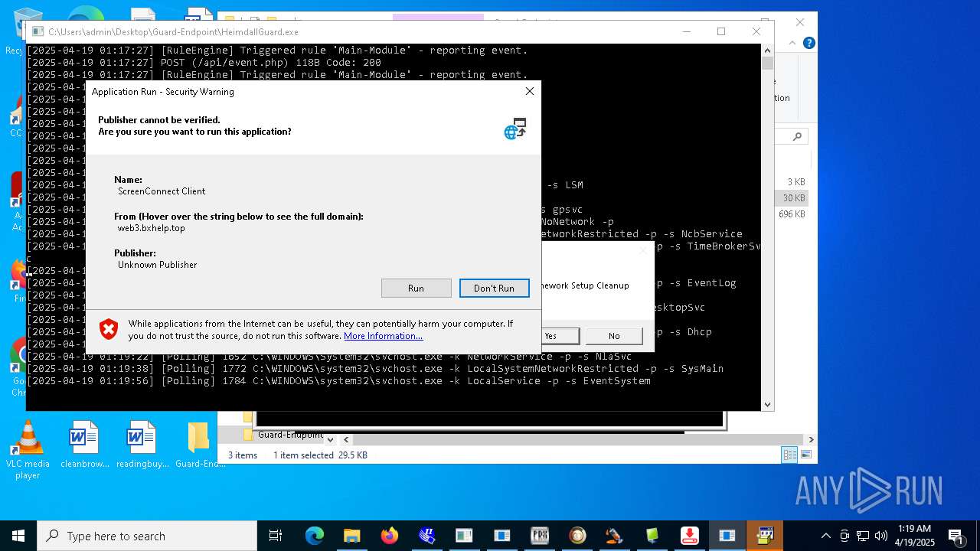Switch Explorer to large icons view
The width and height of the screenshot is (980, 551).
pos(805,455)
